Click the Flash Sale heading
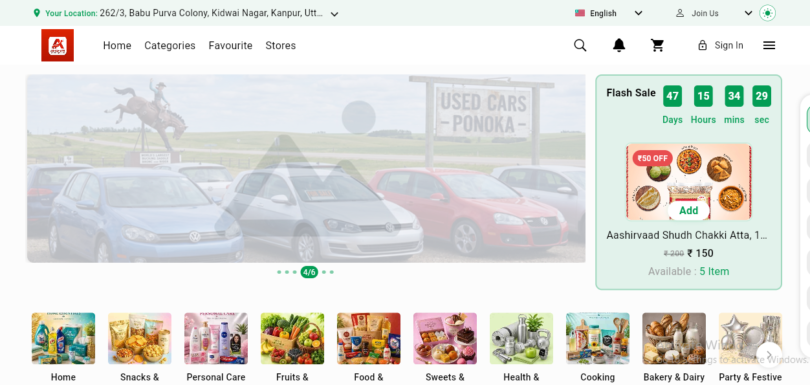The height and width of the screenshot is (385, 810). pos(631,93)
